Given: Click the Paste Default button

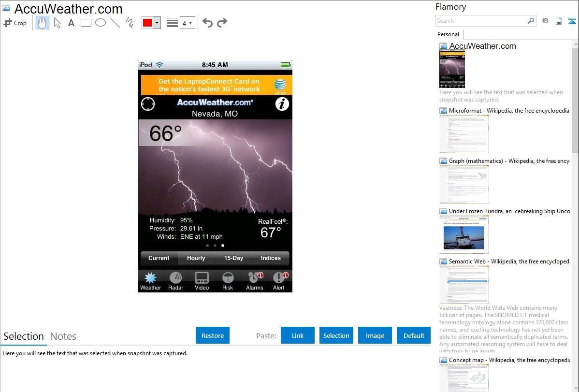Looking at the screenshot, I should [x=414, y=335].
